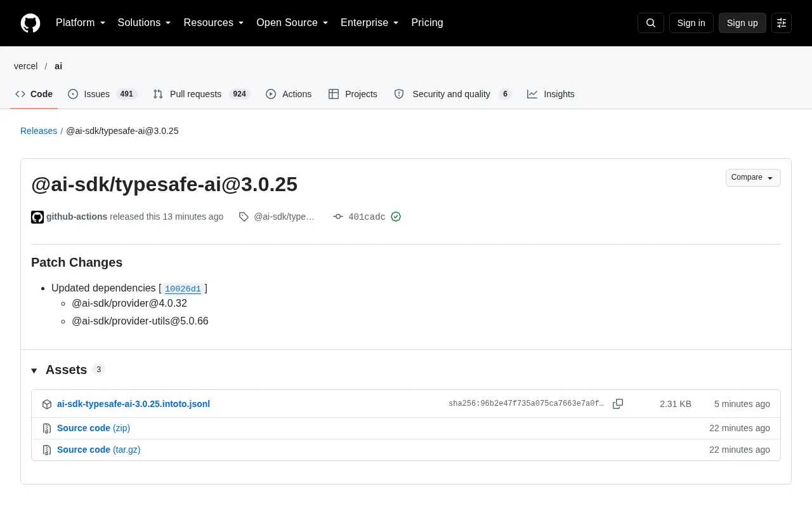
Task: Open the search magnifier button
Action: pyautogui.click(x=651, y=23)
